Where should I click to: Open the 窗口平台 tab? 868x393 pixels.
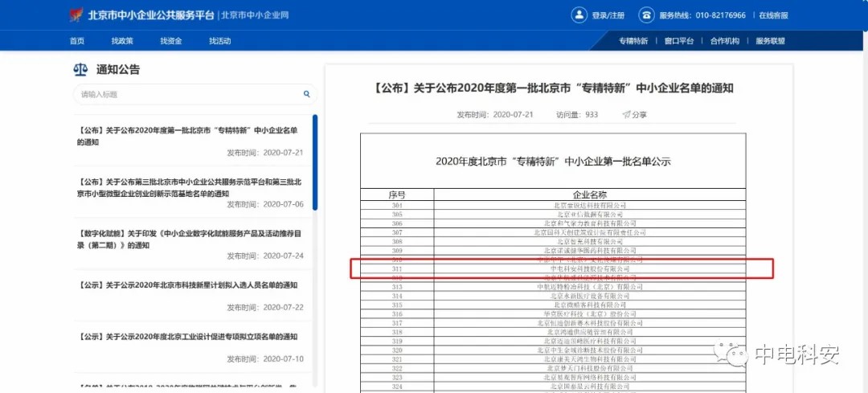point(678,41)
